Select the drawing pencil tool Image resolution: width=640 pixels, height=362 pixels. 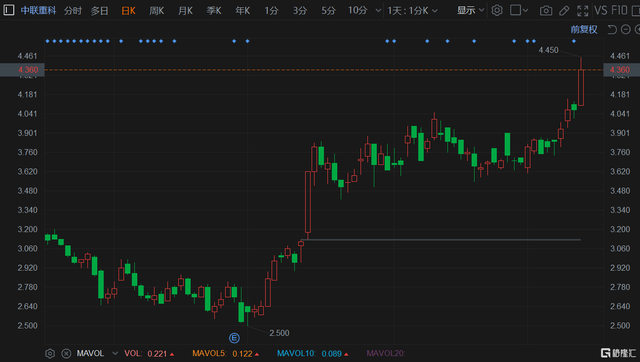coord(564,11)
